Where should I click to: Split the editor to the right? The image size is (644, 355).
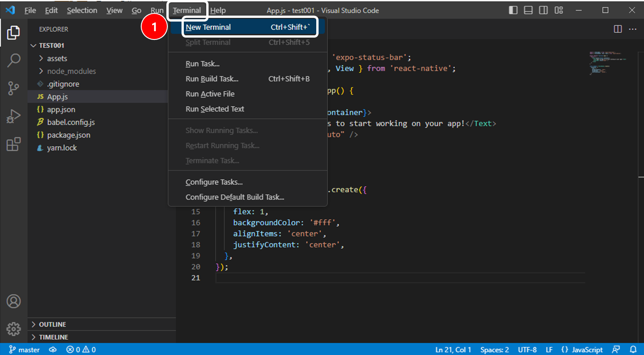point(618,29)
